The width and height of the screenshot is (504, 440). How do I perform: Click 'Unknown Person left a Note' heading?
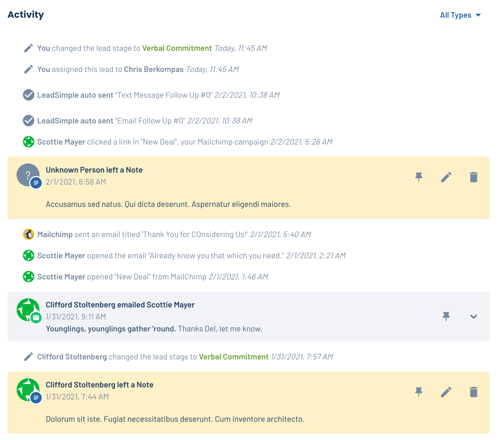pyautogui.click(x=94, y=170)
